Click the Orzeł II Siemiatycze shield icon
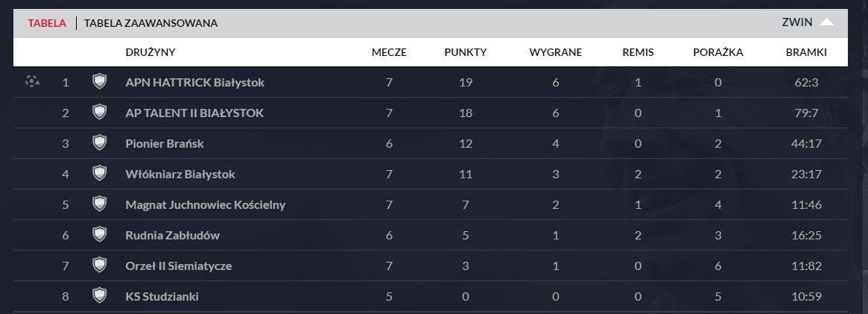The width and height of the screenshot is (868, 314). [99, 266]
